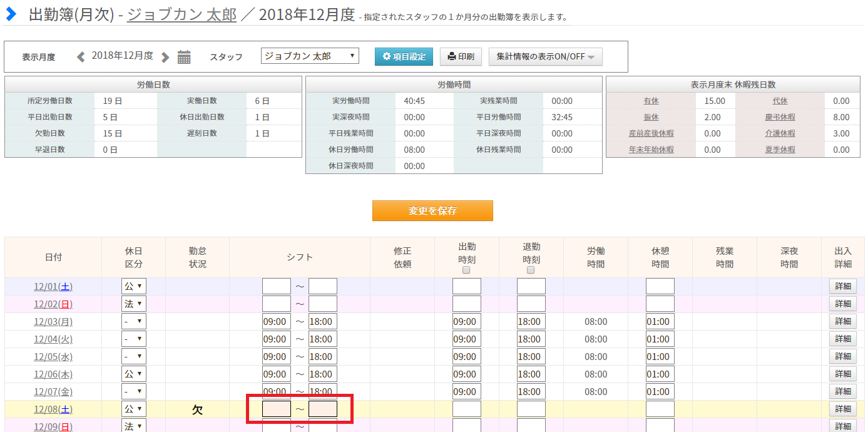Viewport: 868px width, 432px height.
Task: Open the 12/03(月) date link
Action: 53,322
